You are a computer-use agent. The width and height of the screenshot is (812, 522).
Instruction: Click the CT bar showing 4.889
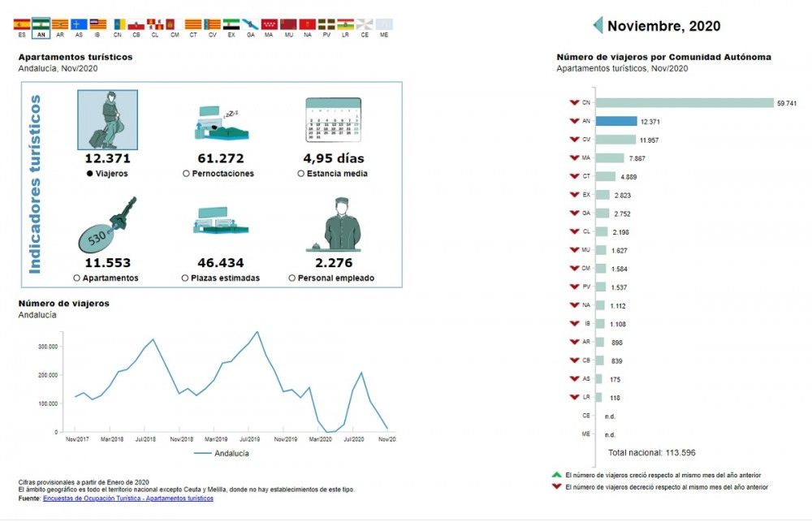606,177
